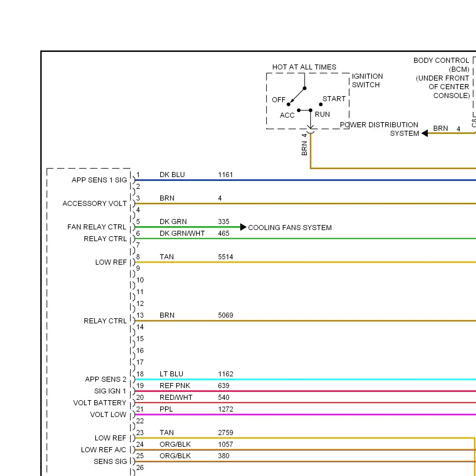Viewport: 476px width, 476px height.
Task: Click the VOLT BATTERY pin label
Action: [100, 403]
